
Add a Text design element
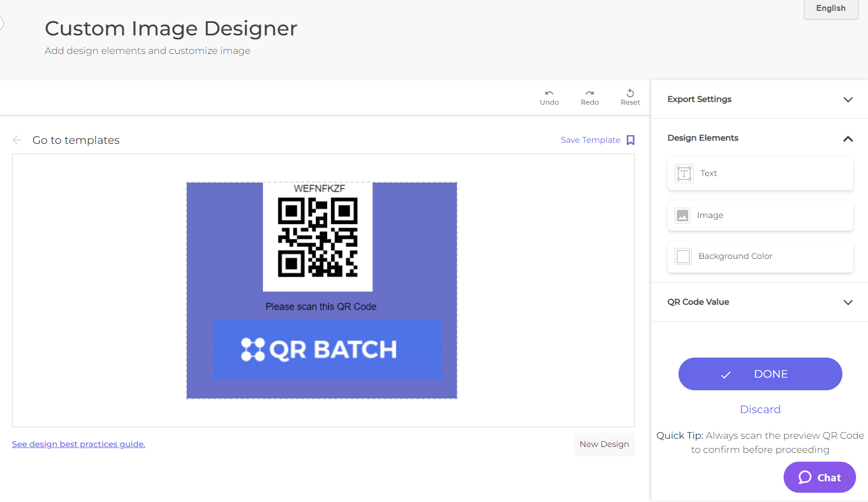click(760, 173)
